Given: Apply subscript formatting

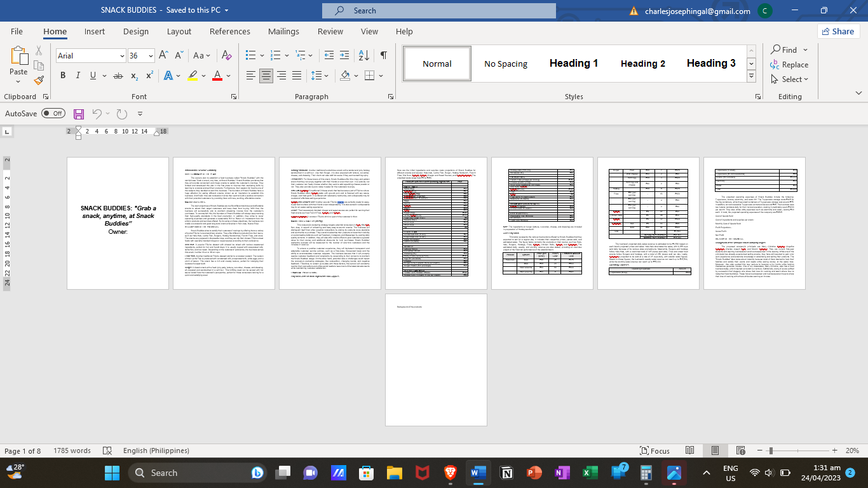Looking at the screenshot, I should (x=135, y=76).
